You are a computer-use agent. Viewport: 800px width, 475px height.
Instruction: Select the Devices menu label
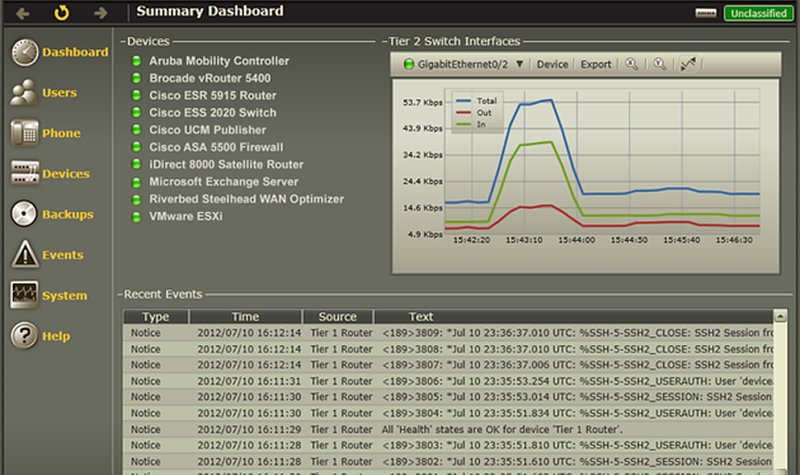[66, 174]
